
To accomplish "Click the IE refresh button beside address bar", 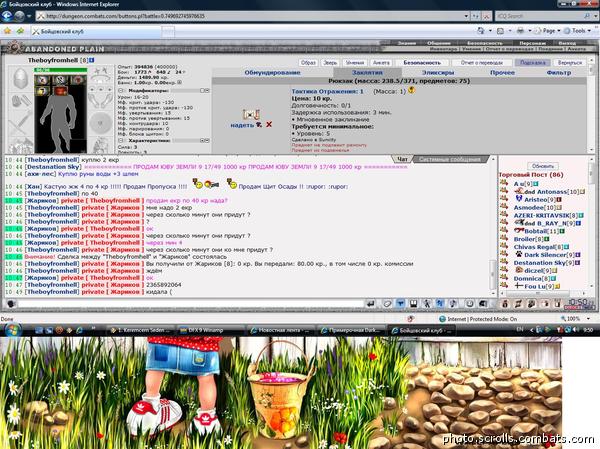I will click(x=476, y=16).
